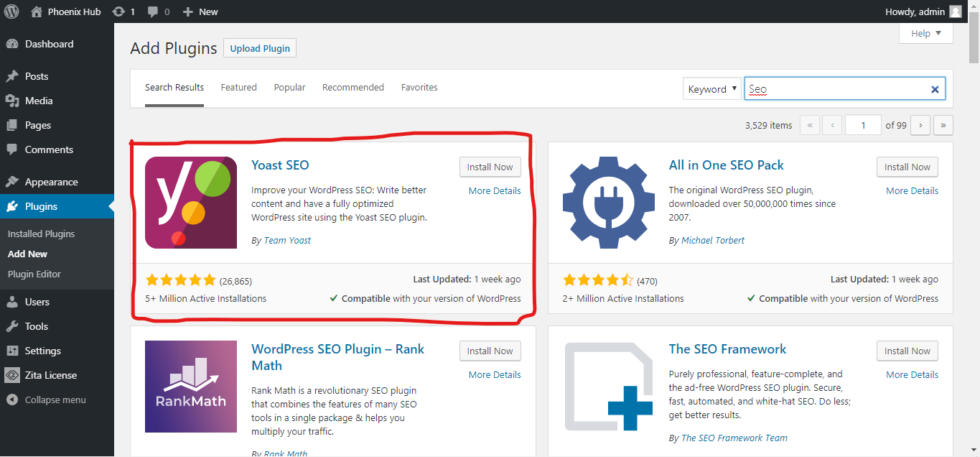Click the All in One SEO Pack star rating
This screenshot has height=457, width=980.
(x=597, y=280)
